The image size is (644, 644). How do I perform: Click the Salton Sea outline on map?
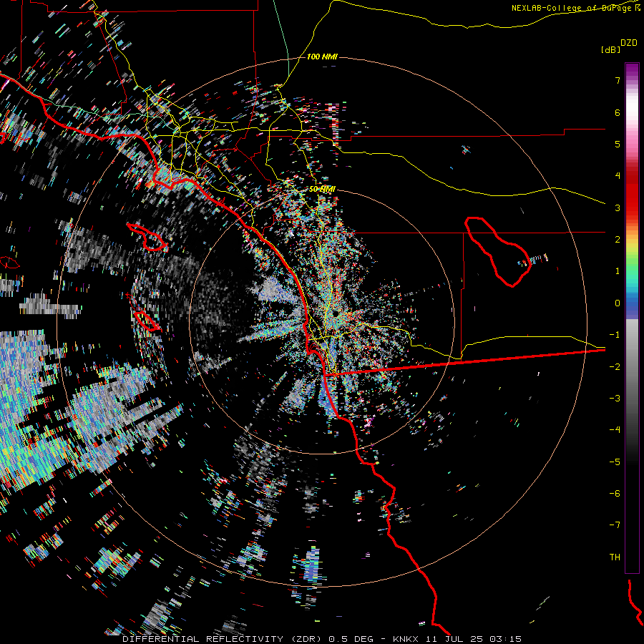498,251
